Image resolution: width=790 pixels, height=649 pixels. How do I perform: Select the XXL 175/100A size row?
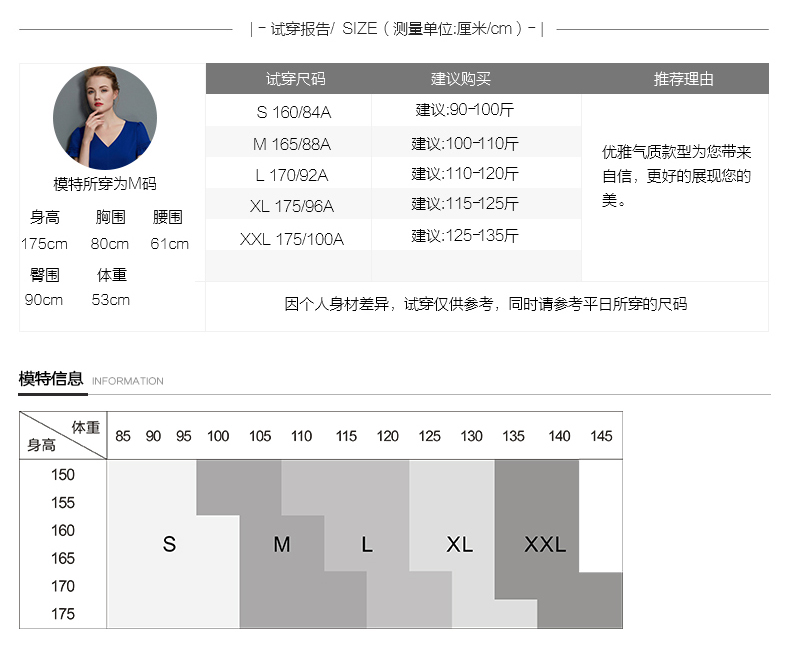(x=291, y=239)
